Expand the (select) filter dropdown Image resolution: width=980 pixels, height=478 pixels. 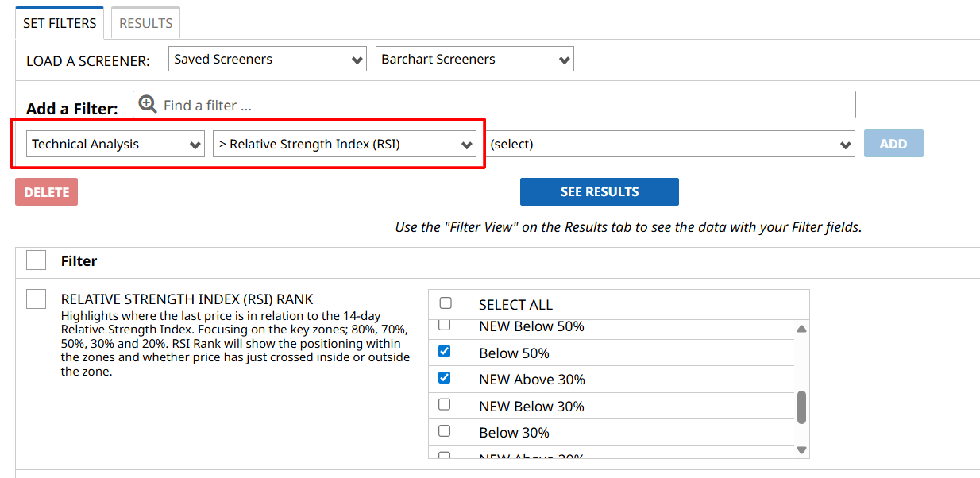click(669, 144)
